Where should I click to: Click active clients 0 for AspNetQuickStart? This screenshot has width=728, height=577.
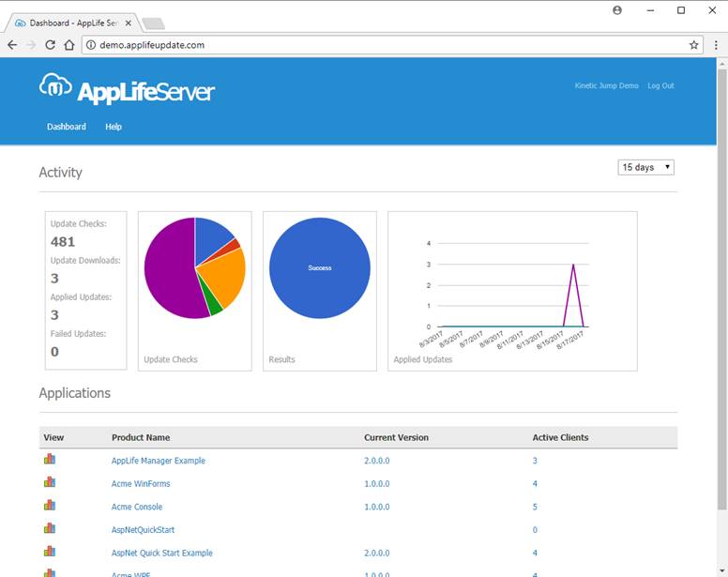coord(535,530)
